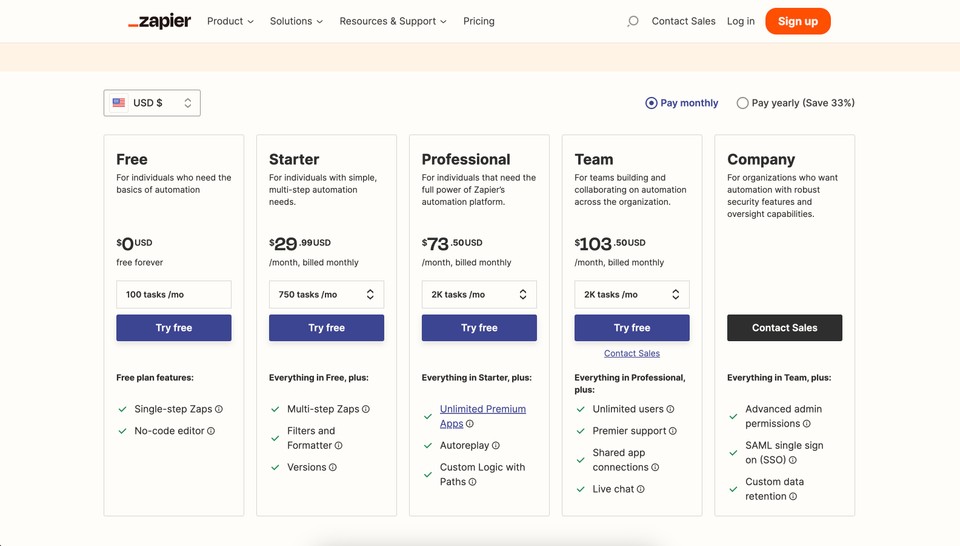Image resolution: width=960 pixels, height=546 pixels.
Task: Select Pay monthly billing option
Action: click(681, 103)
